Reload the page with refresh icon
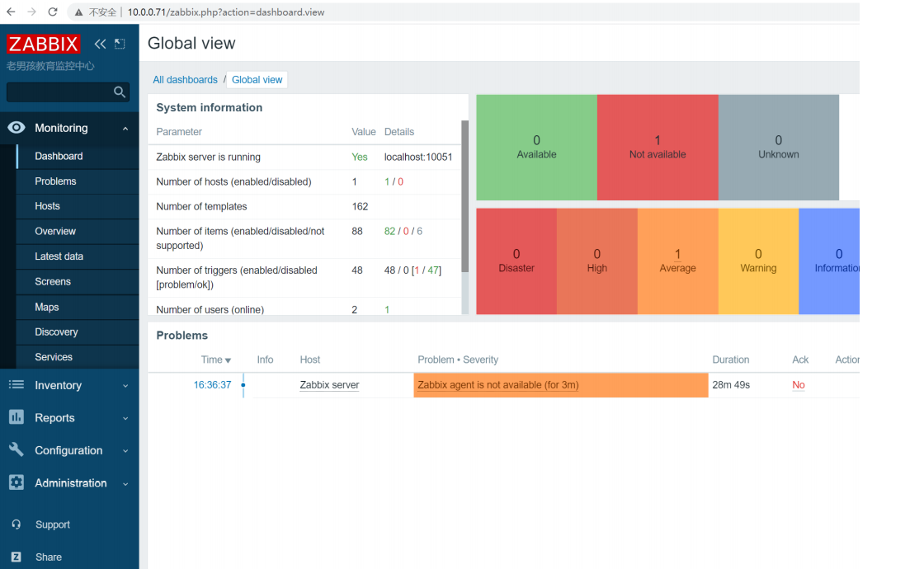This screenshot has height=569, width=924. pyautogui.click(x=53, y=12)
